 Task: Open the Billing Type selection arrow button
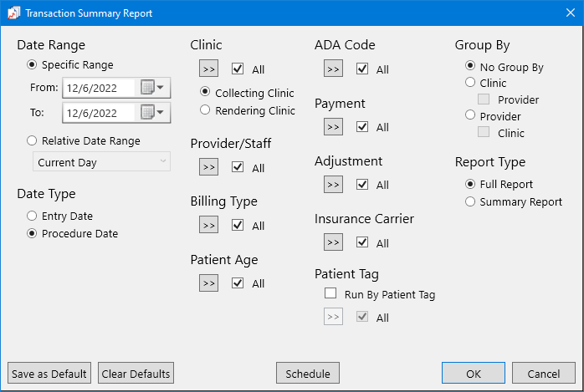208,225
